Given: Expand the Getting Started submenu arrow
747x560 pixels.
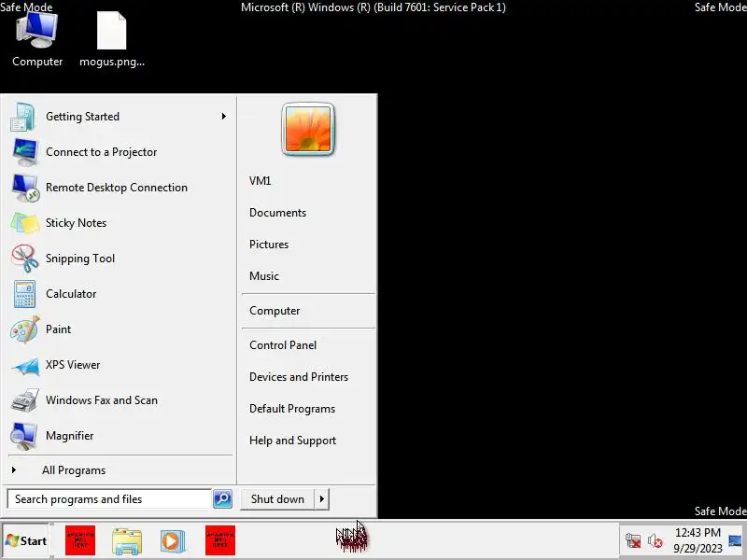Looking at the screenshot, I should pos(223,116).
